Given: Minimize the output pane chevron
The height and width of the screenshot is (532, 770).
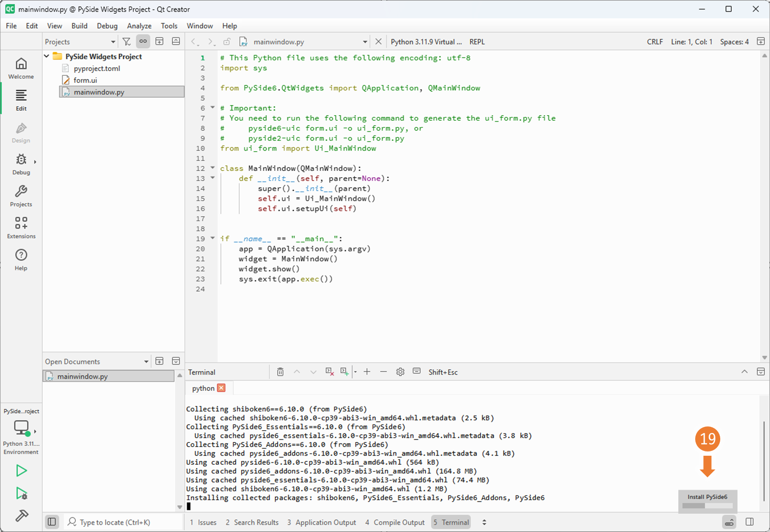Looking at the screenshot, I should 744,372.
